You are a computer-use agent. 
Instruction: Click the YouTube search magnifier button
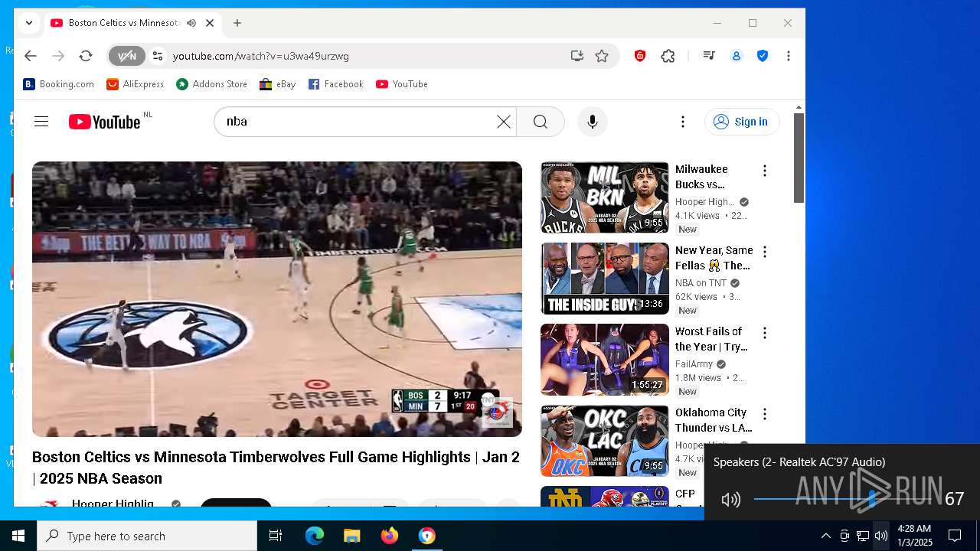pyautogui.click(x=541, y=122)
